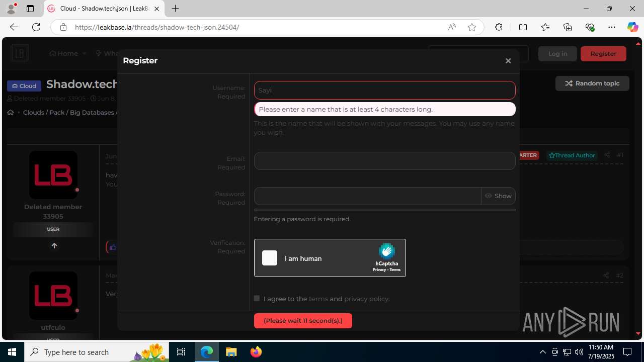Click utfcuio user avatar
644x362 pixels.
[53, 296]
